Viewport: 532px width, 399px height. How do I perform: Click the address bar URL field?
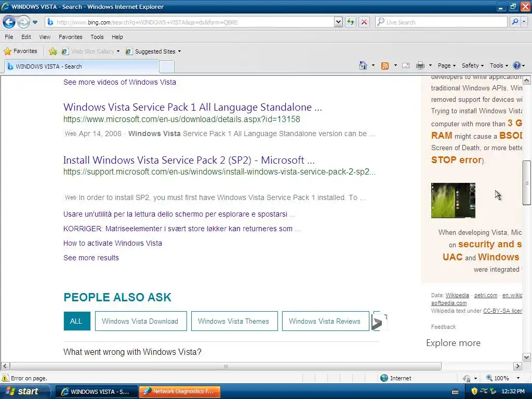[190, 22]
